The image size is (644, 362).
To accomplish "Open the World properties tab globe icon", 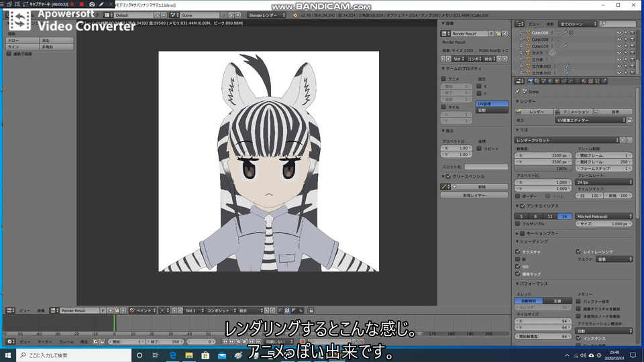I will pos(550,81).
